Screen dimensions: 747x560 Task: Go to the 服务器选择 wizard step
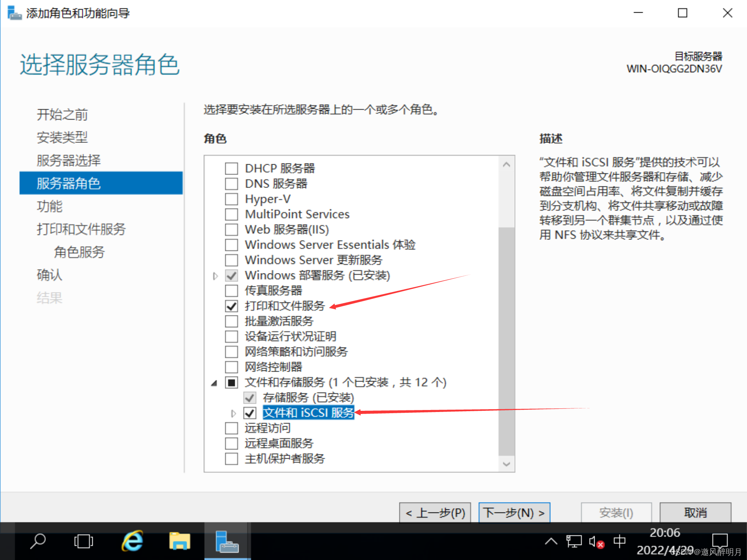pyautogui.click(x=68, y=160)
